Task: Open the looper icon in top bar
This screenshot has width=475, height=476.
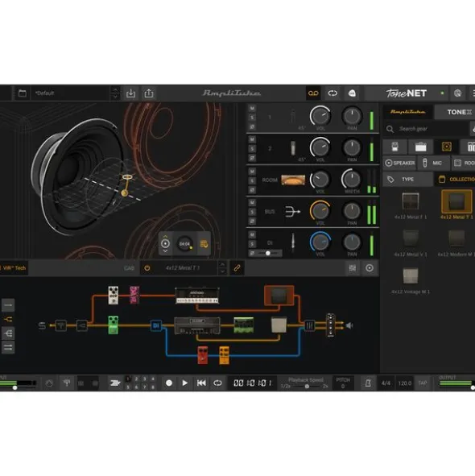Action: pyautogui.click(x=332, y=93)
